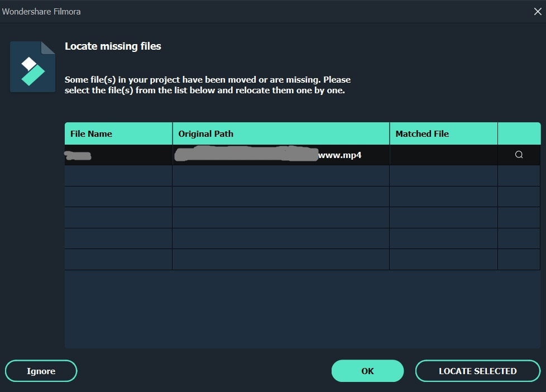Click the File Name column header
546x392 pixels.
pyautogui.click(x=118, y=134)
